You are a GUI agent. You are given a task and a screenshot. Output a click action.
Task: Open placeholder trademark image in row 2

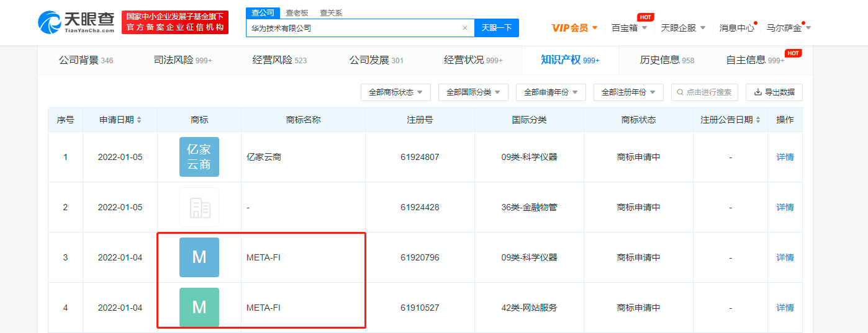click(x=199, y=207)
